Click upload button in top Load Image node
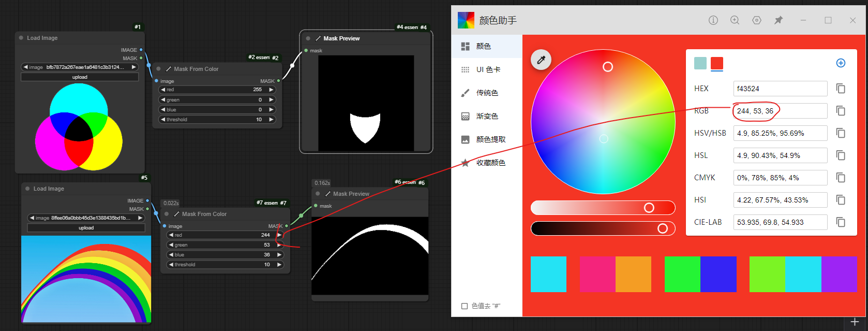Viewport: 868px width, 331px height. tap(80, 77)
